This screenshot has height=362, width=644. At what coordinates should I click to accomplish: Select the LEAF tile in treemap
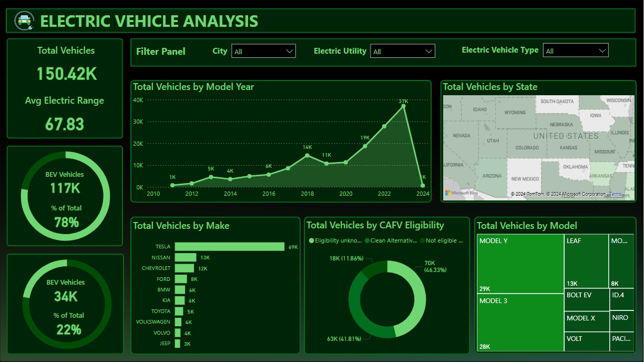click(x=586, y=262)
